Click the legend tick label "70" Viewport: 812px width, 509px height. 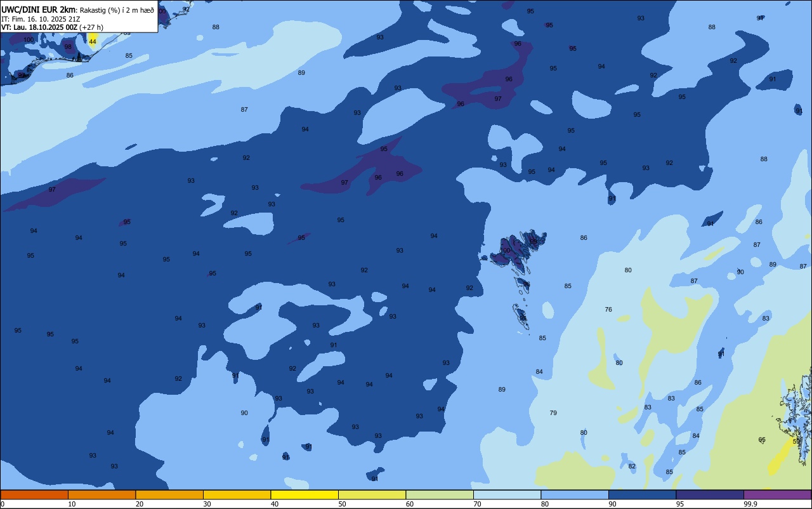[x=477, y=504]
